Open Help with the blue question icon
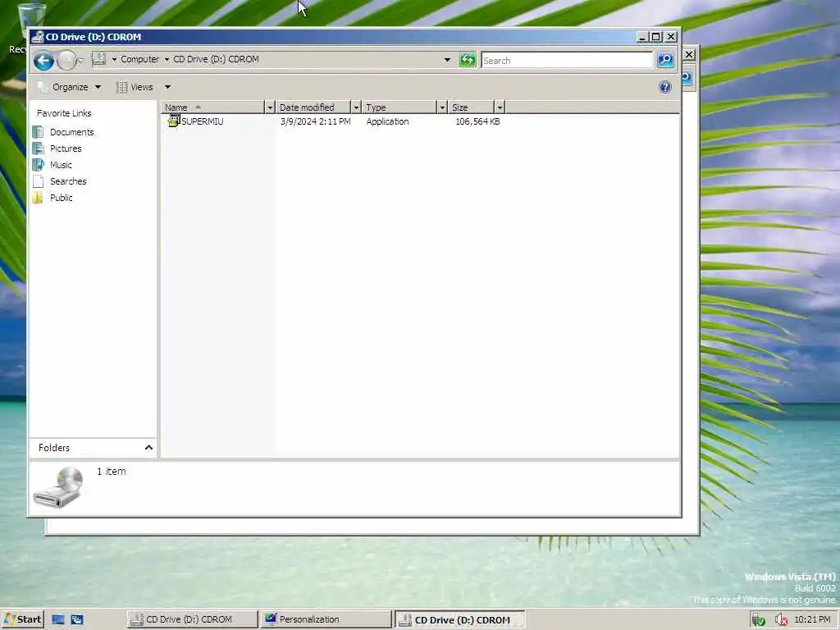 pyautogui.click(x=664, y=87)
